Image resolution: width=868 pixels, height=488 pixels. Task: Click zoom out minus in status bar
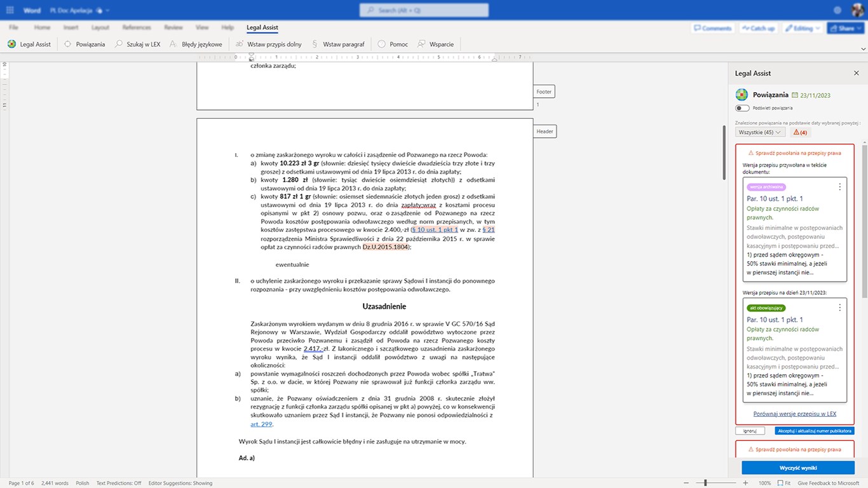tap(687, 483)
